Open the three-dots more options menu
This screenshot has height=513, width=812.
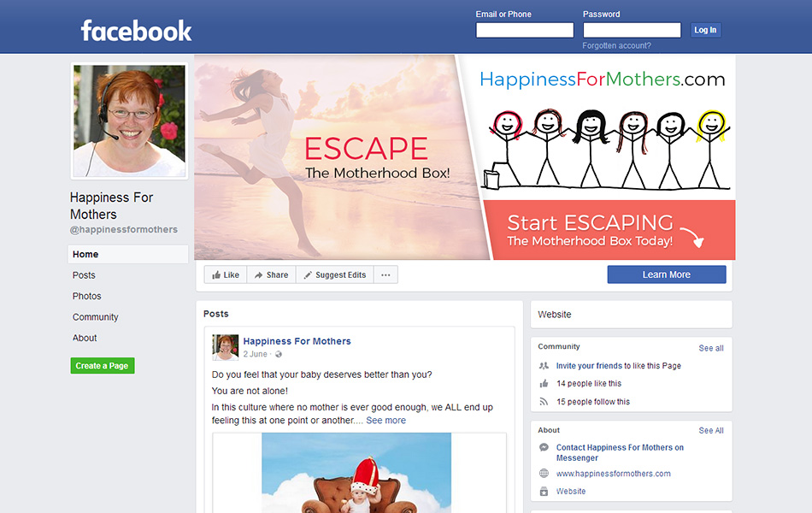pyautogui.click(x=385, y=274)
